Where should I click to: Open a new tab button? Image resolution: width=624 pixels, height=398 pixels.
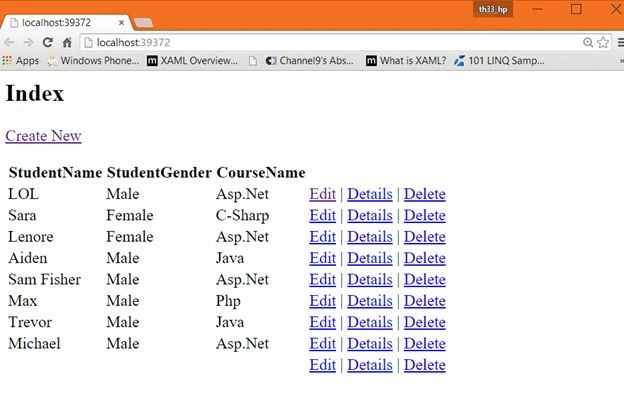[143, 23]
